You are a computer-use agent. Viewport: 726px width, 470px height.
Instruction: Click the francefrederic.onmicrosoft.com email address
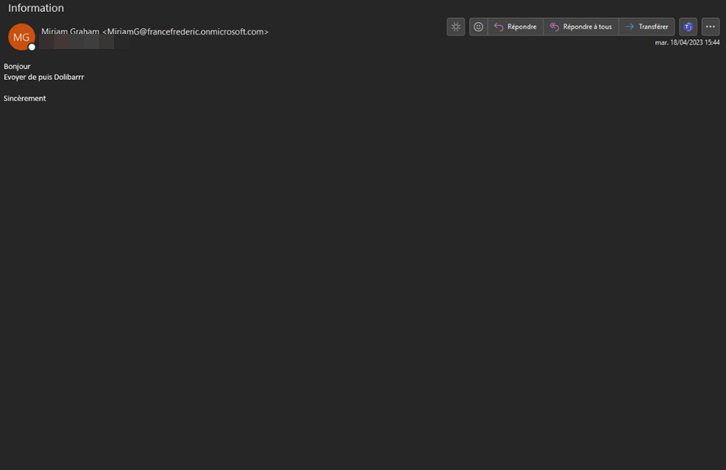pyautogui.click(x=186, y=32)
